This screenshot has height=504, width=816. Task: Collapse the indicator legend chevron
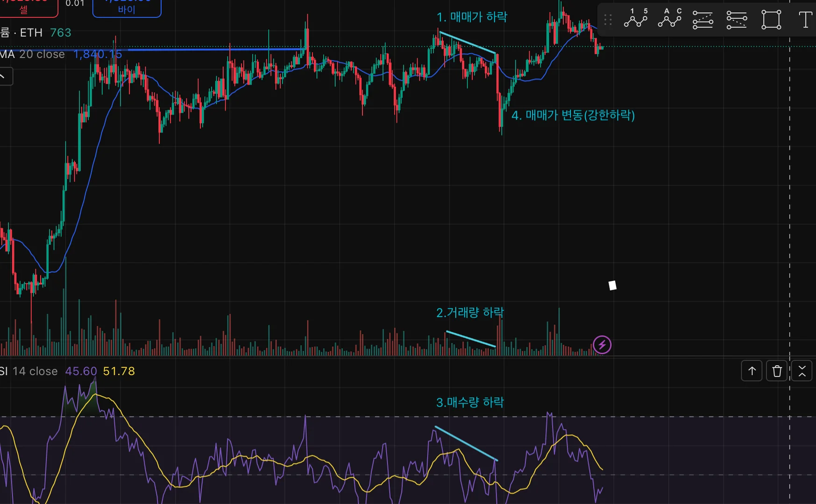pyautogui.click(x=5, y=77)
